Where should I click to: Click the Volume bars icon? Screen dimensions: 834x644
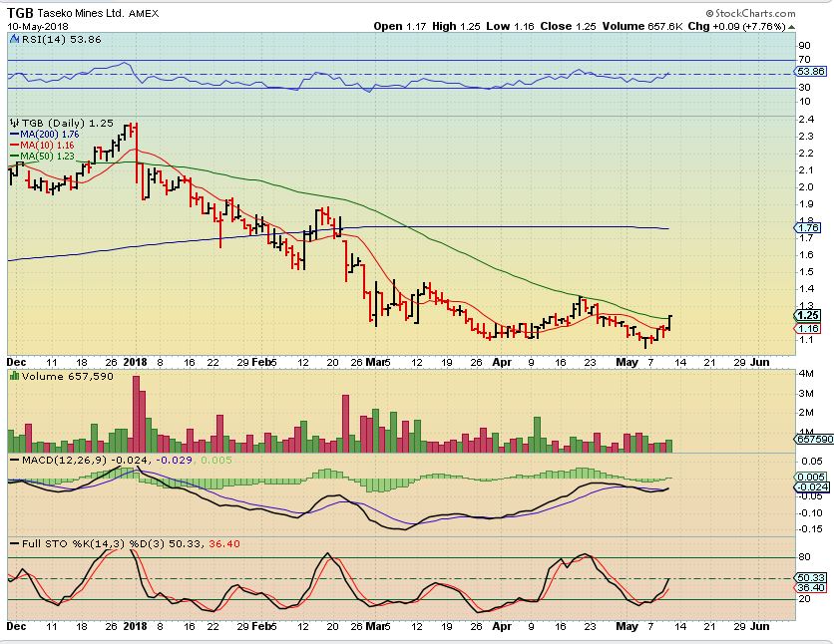click(x=15, y=376)
